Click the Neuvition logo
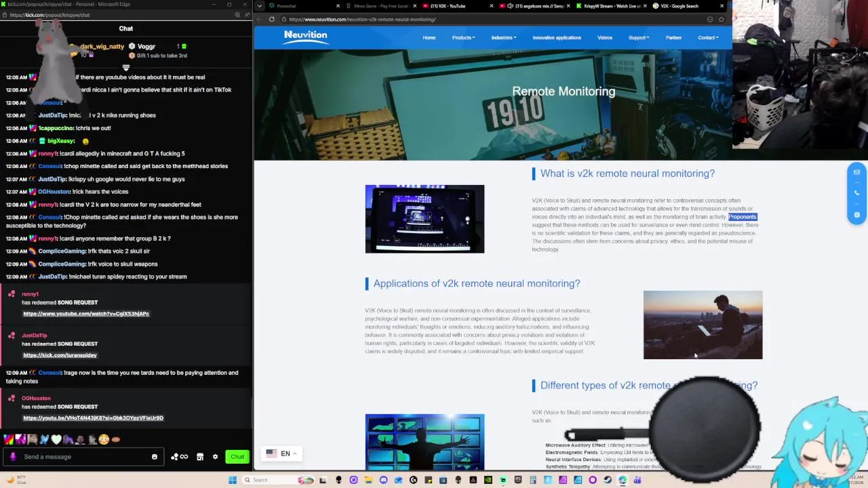 tap(305, 37)
